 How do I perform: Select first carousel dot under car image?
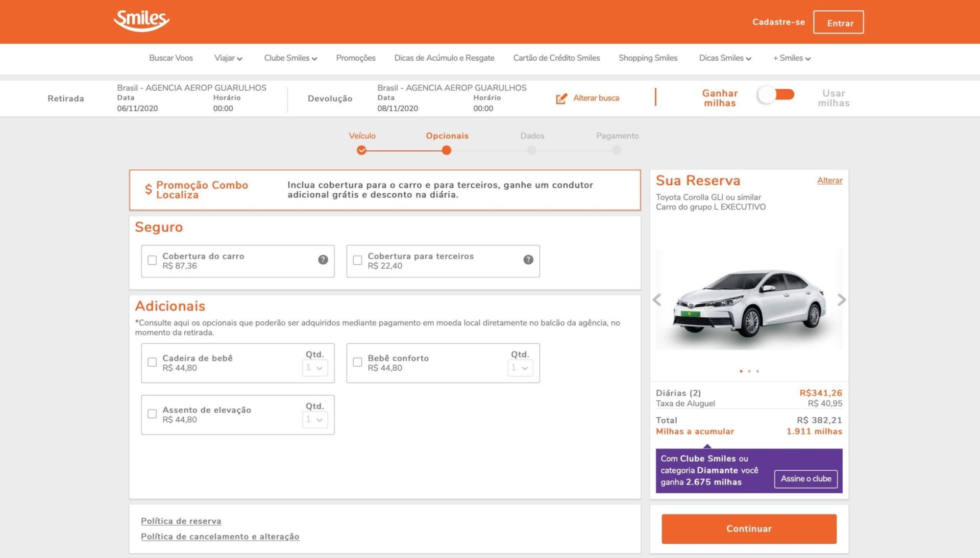[x=741, y=371]
